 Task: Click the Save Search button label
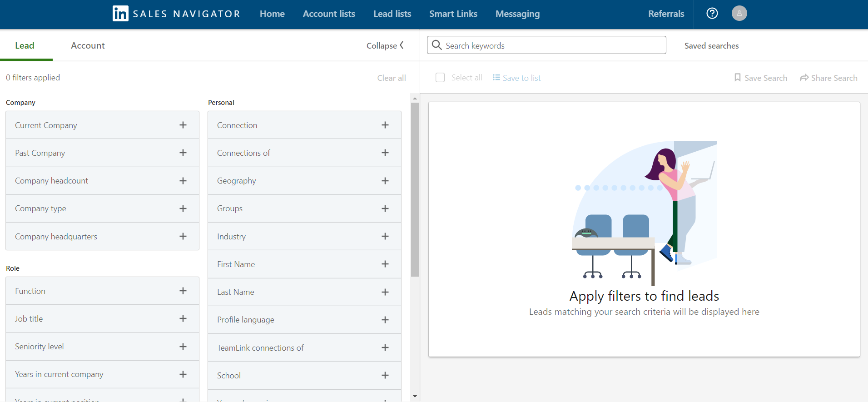tap(766, 78)
